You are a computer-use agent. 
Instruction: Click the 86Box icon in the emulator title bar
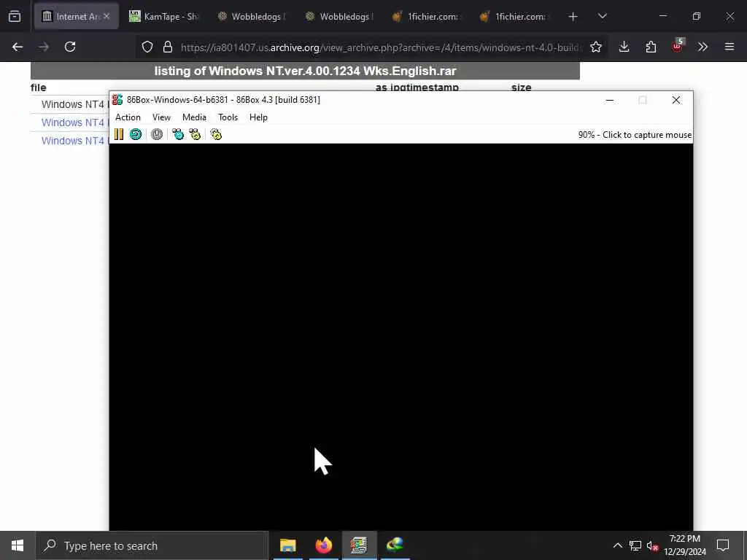pos(117,100)
